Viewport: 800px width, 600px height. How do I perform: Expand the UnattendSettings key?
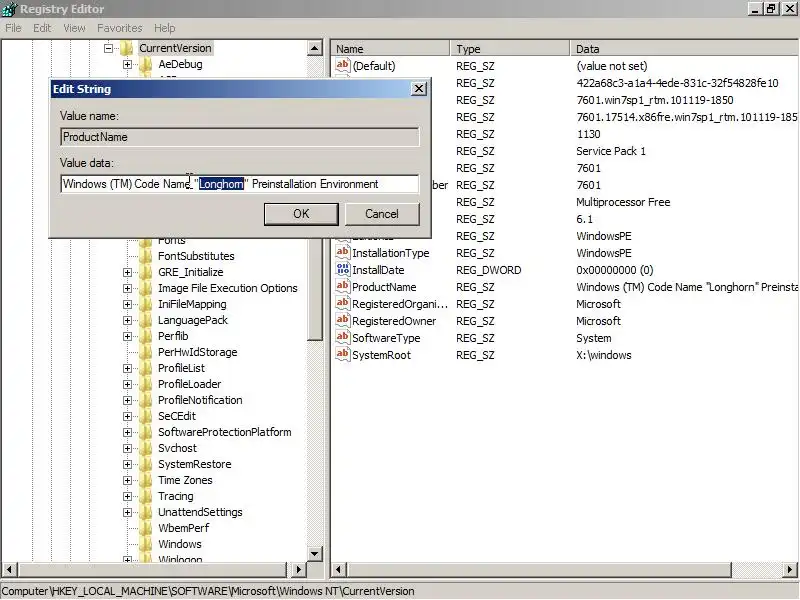pos(127,512)
